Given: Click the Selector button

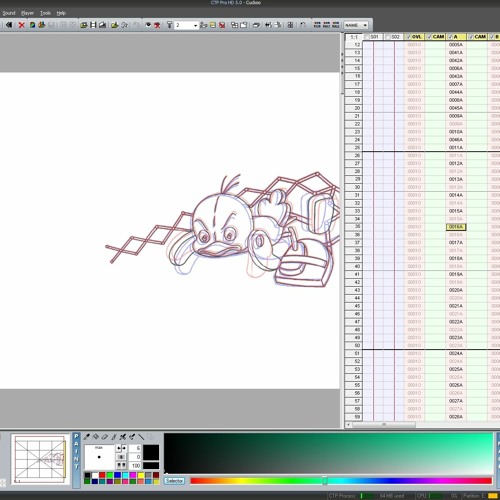Looking at the screenshot, I should (x=174, y=481).
